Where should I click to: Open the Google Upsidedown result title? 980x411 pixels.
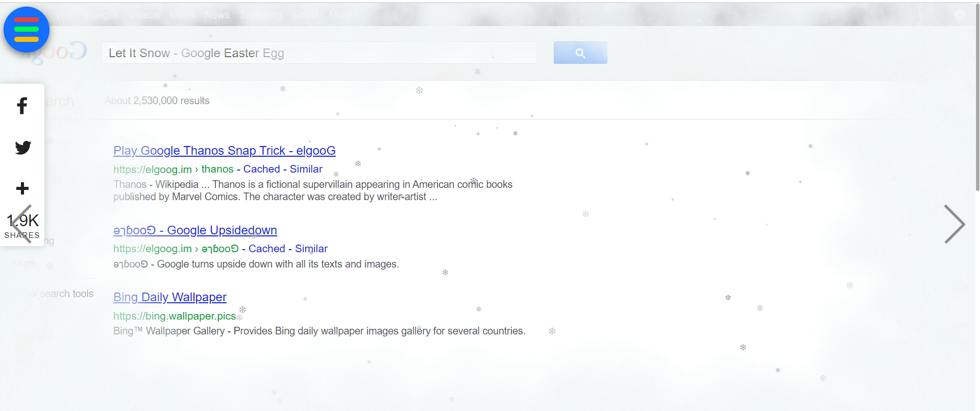[x=195, y=230]
